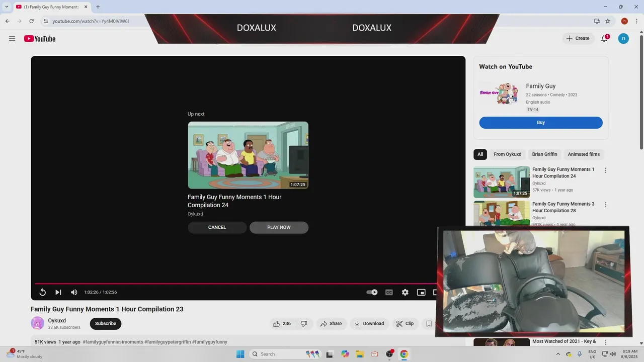Play the Up next video now

click(x=279, y=227)
